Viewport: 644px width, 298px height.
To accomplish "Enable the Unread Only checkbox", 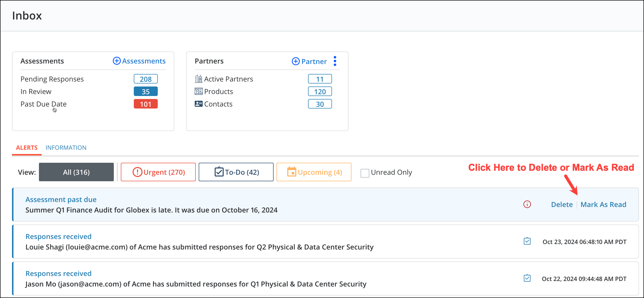I will pyautogui.click(x=365, y=173).
